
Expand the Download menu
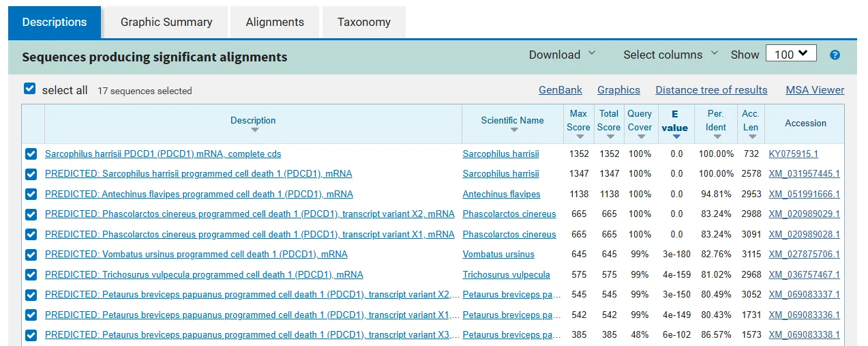coord(562,55)
